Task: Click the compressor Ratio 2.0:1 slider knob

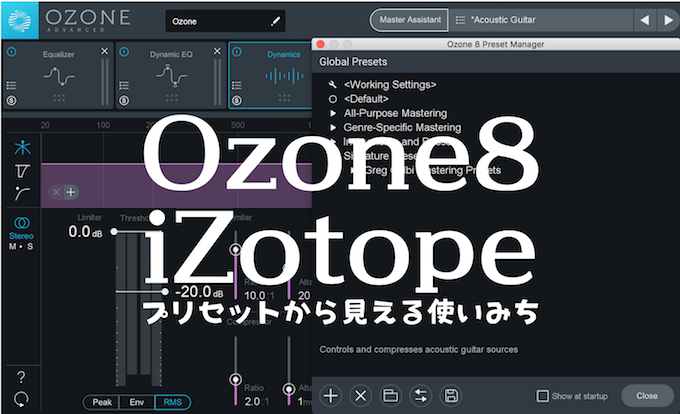Action: (235, 379)
